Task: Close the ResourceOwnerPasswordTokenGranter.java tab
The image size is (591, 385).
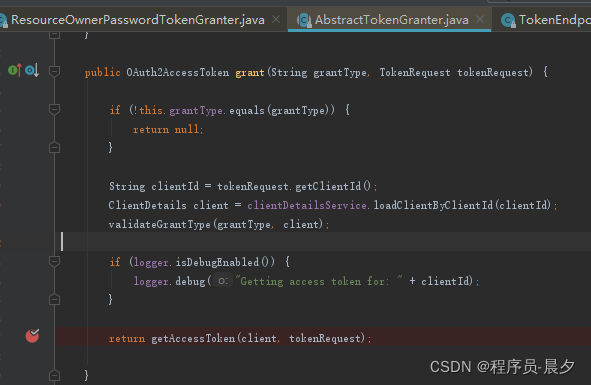Action: pos(276,19)
